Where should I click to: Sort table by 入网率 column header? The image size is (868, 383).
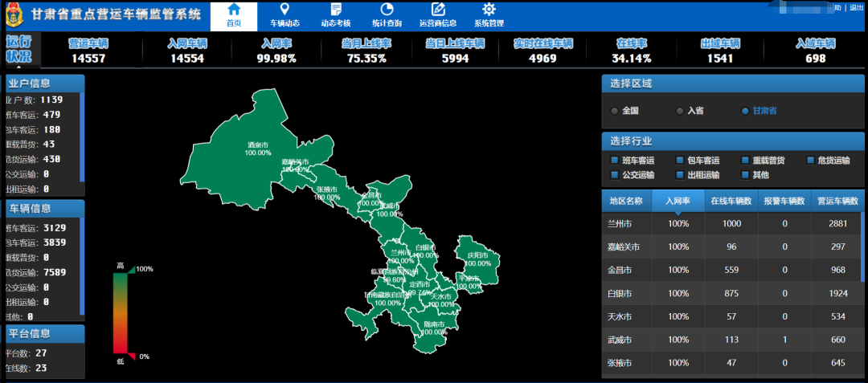click(x=678, y=201)
